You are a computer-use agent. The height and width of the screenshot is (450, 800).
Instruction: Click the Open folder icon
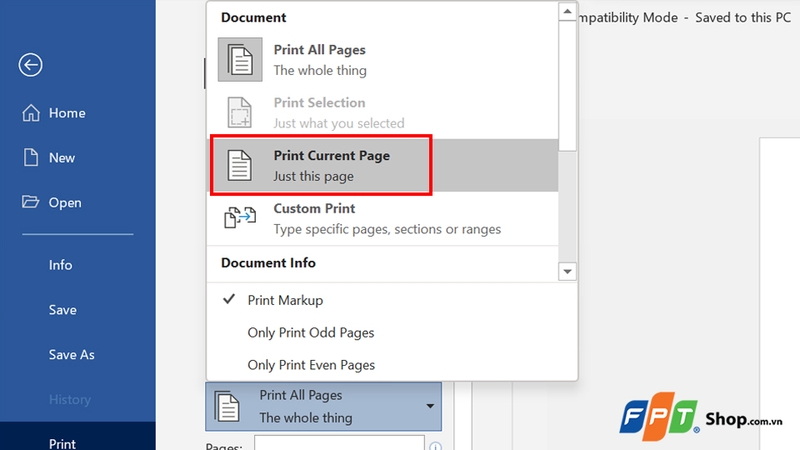pos(31,202)
